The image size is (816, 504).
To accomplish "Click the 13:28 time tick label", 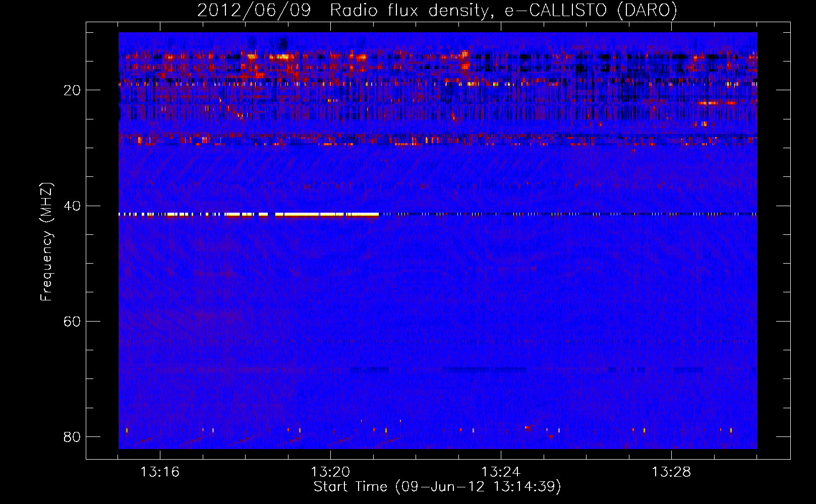I will [x=671, y=472].
